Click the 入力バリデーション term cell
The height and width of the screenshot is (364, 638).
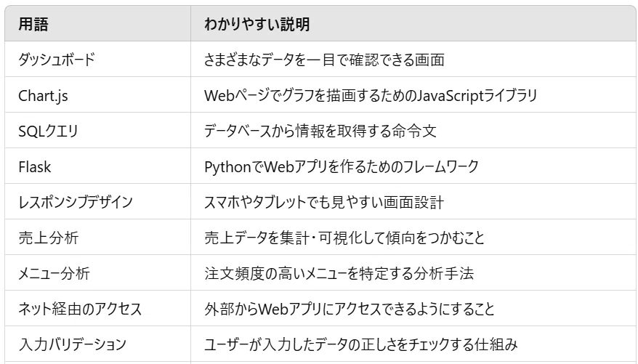(97, 344)
